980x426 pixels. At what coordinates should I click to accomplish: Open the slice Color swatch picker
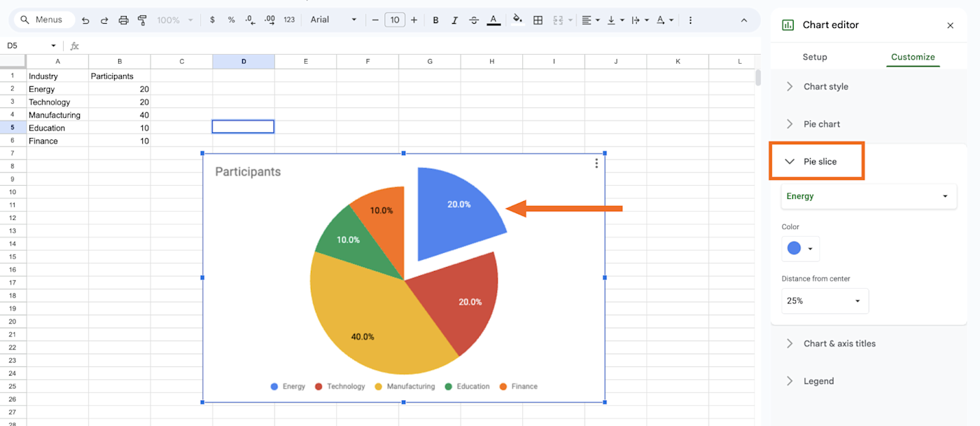(x=800, y=249)
